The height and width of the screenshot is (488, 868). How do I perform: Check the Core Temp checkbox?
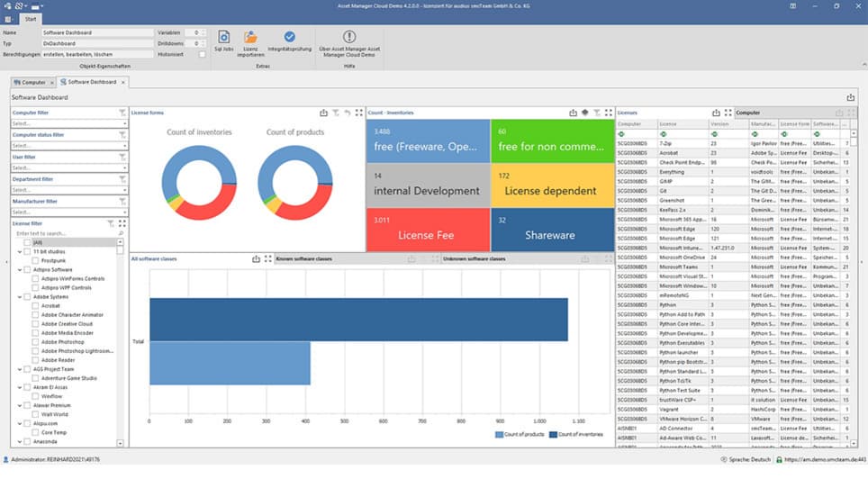click(35, 432)
